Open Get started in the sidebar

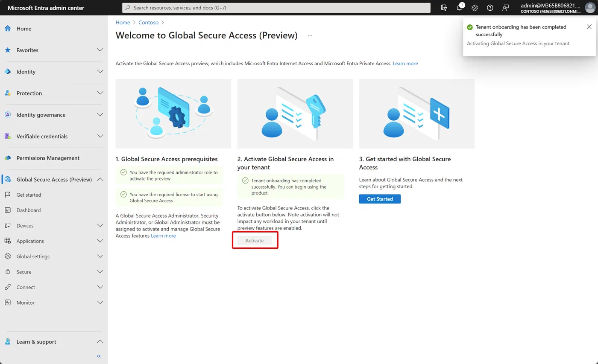[x=54, y=195]
